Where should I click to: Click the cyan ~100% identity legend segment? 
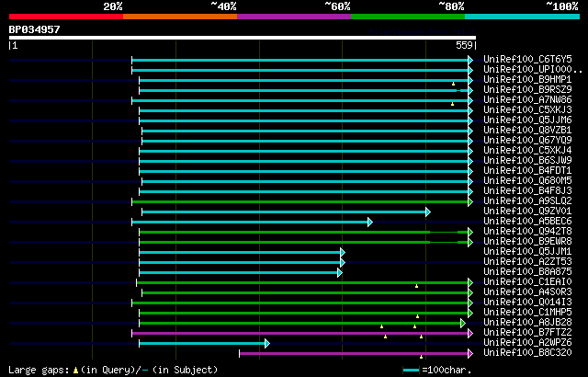523,17
